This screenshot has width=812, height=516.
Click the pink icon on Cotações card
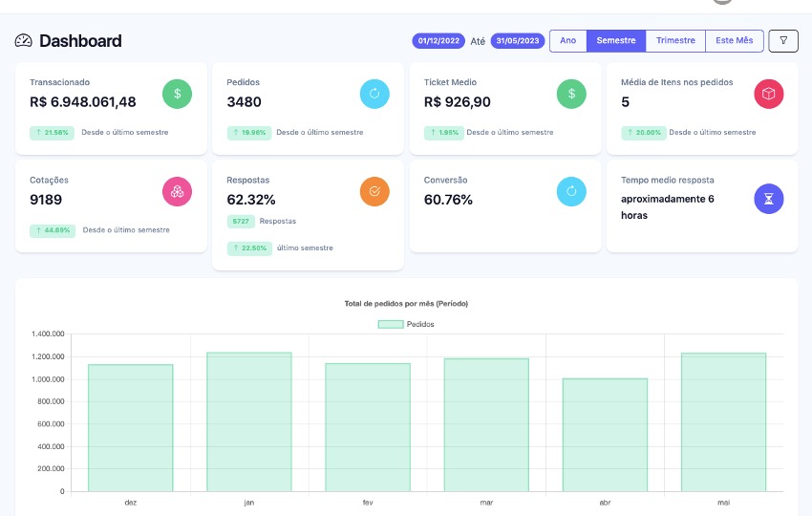coord(177,191)
